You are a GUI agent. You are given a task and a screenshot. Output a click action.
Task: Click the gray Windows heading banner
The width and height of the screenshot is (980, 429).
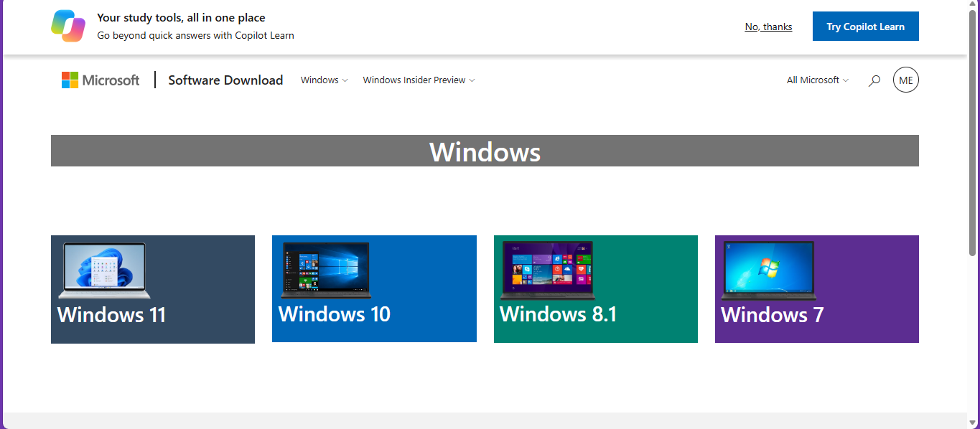[485, 151]
